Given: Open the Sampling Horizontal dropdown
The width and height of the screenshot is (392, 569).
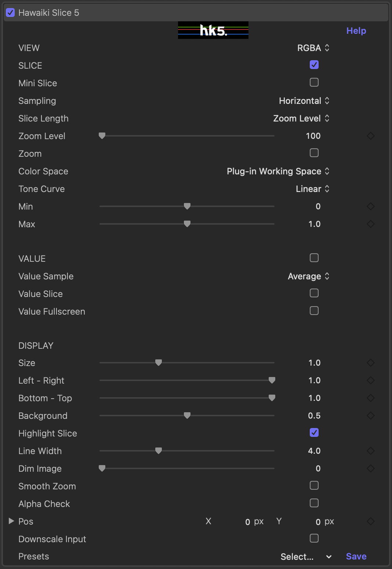Looking at the screenshot, I should point(304,101).
